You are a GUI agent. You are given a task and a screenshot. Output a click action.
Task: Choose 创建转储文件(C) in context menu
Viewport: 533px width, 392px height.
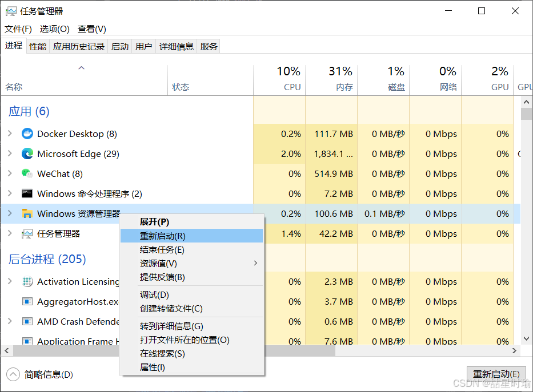tap(192, 309)
